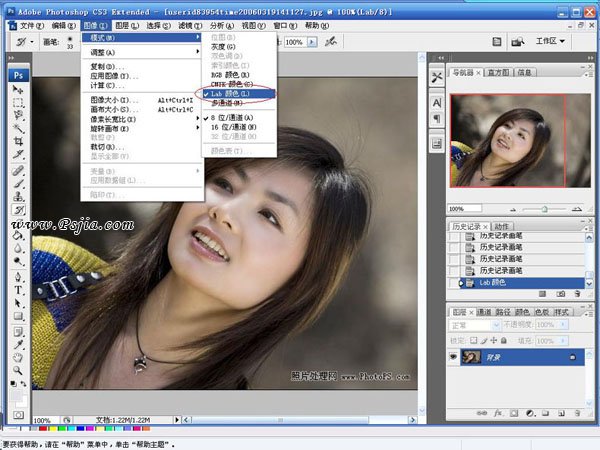Enable the airbrush option in options bar
Screen dimensions: 600x450
point(331,41)
